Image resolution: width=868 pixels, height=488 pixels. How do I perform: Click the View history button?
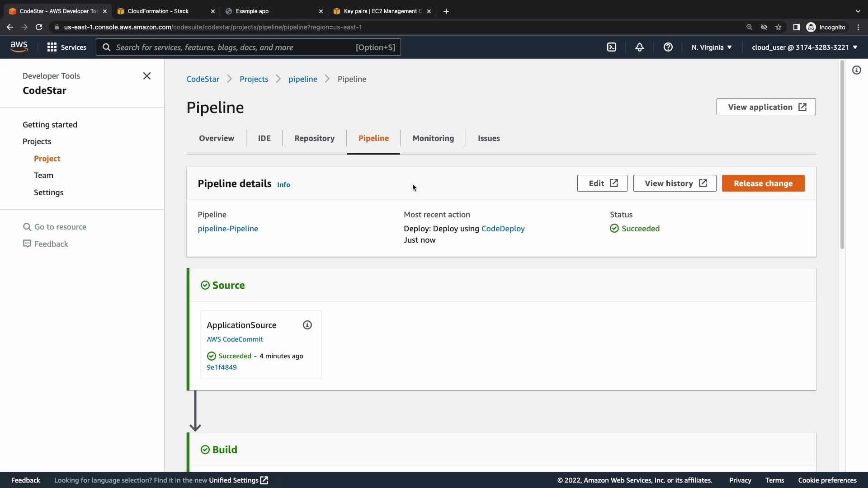[x=675, y=183]
